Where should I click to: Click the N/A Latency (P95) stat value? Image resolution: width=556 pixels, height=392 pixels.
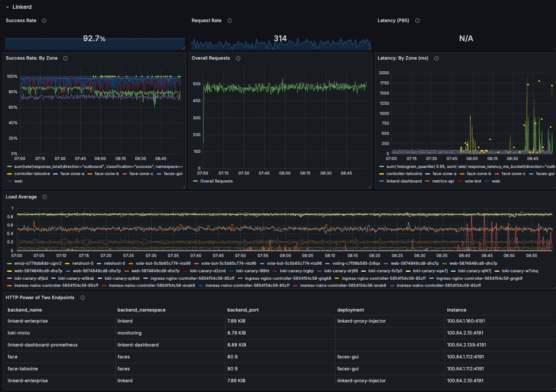[x=466, y=39]
